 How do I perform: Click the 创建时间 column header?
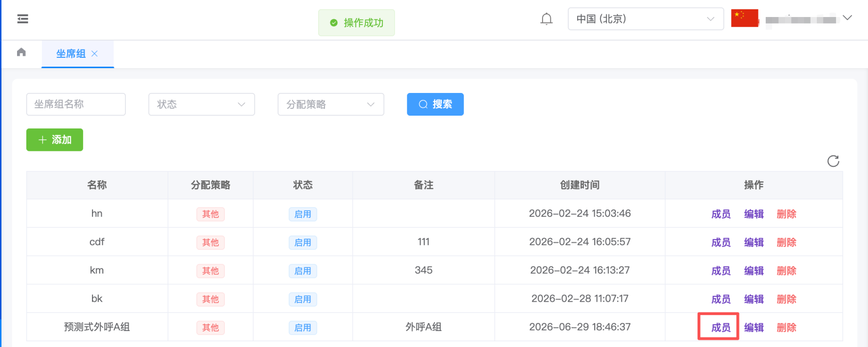[x=580, y=185]
